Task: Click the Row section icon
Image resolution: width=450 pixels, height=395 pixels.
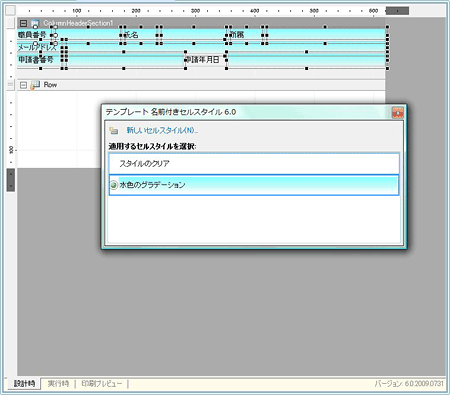Action: (35, 85)
